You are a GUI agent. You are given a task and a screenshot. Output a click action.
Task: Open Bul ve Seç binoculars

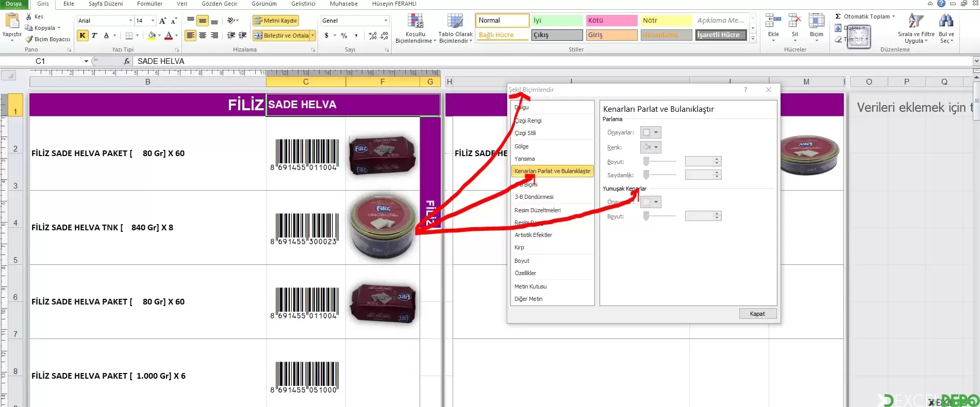click(x=946, y=28)
